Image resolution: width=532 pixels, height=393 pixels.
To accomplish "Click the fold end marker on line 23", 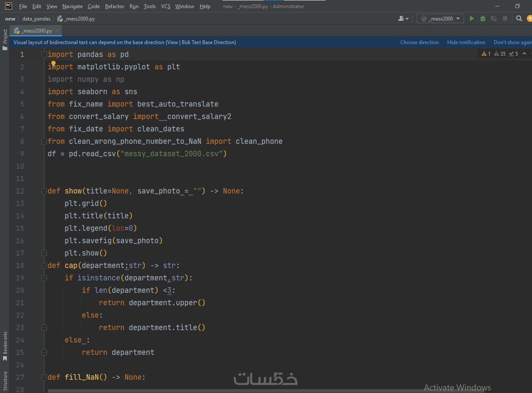I will coord(44,327).
